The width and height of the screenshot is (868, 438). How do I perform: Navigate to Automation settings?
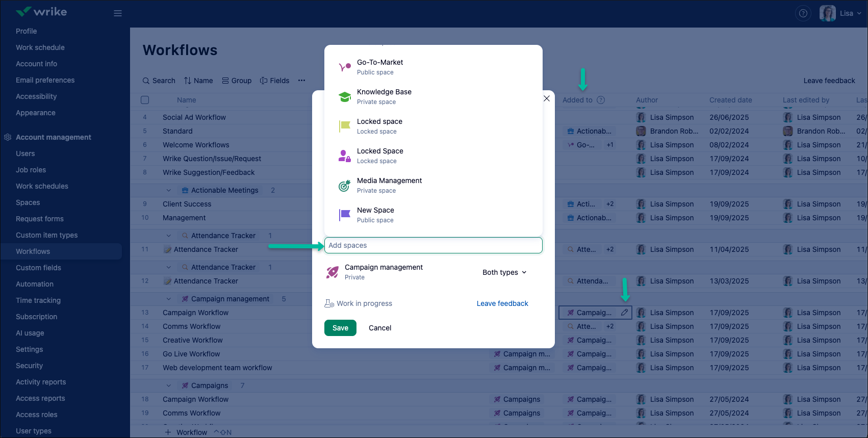[35, 284]
